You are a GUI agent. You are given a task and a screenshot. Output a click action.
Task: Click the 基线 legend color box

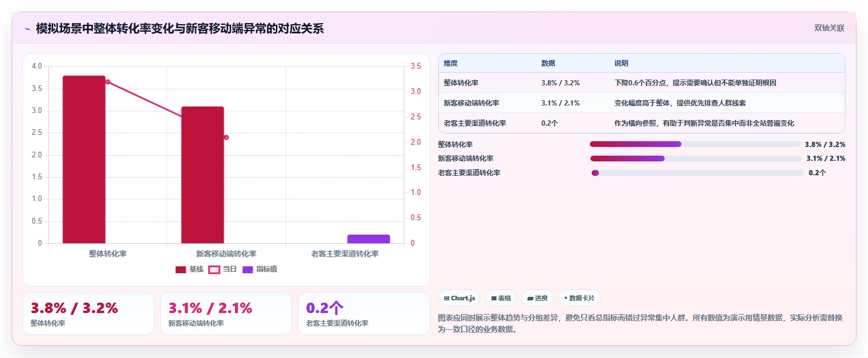click(x=181, y=269)
